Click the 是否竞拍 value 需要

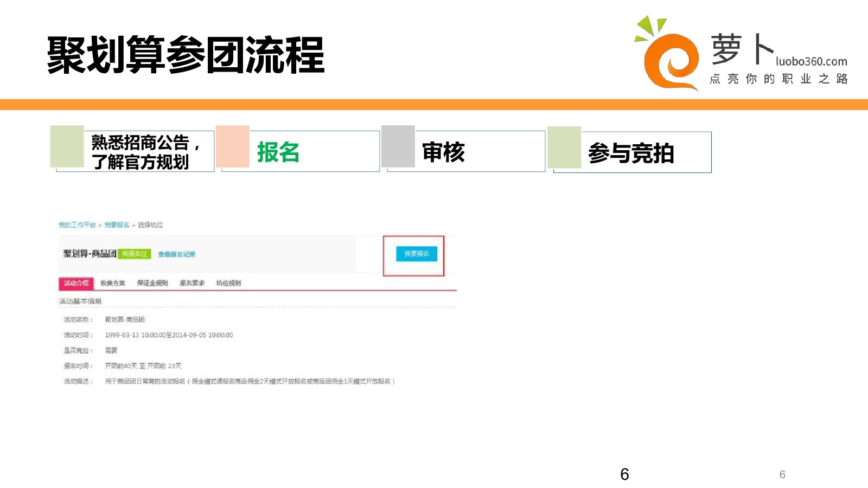click(111, 350)
